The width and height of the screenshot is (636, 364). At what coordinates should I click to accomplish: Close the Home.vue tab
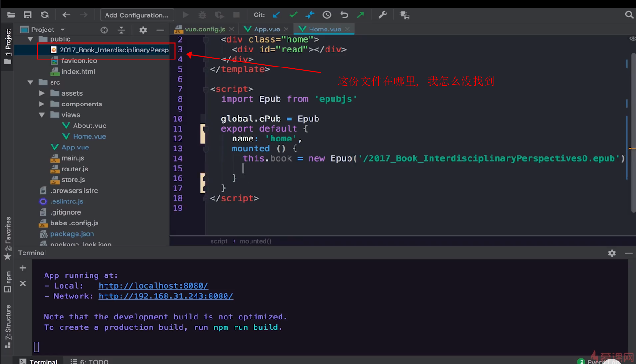pos(348,29)
